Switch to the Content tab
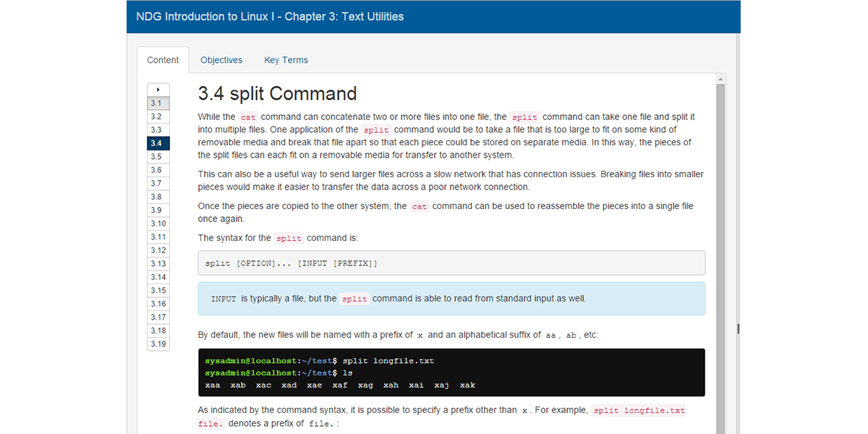The width and height of the screenshot is (868, 434). (x=163, y=60)
